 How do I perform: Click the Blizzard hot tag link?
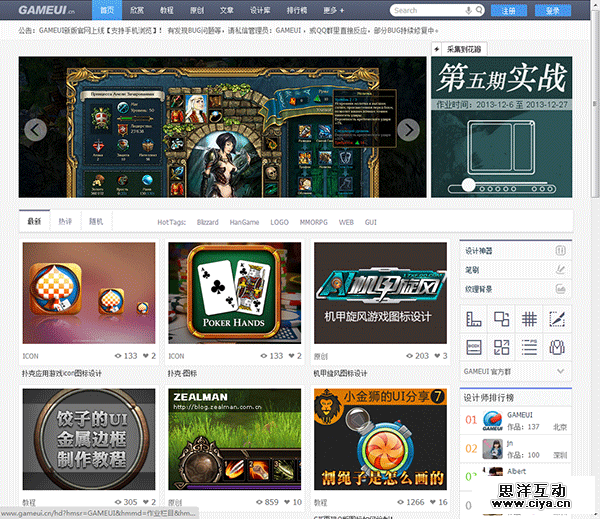(x=207, y=221)
